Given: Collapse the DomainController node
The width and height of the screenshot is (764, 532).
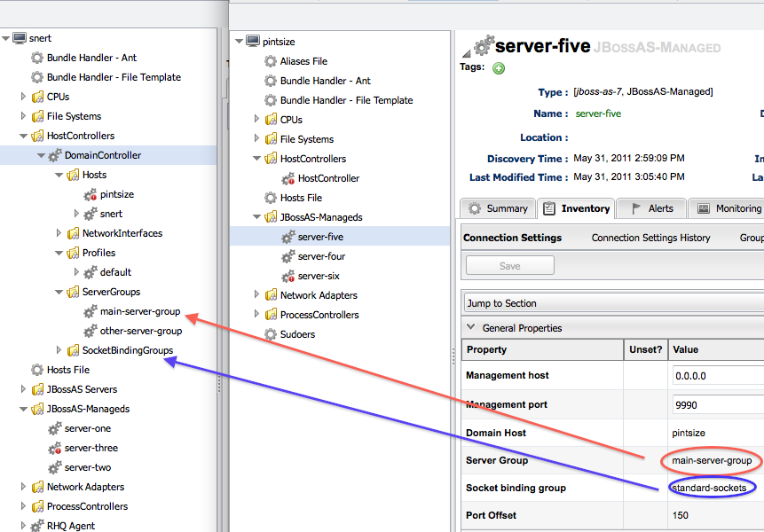Looking at the screenshot, I should pyautogui.click(x=42, y=155).
